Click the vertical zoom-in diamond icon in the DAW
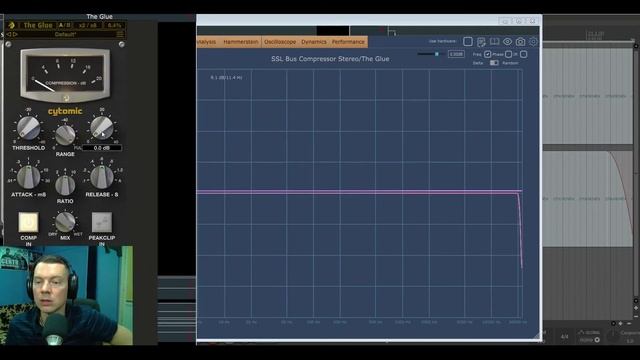 point(636,308)
